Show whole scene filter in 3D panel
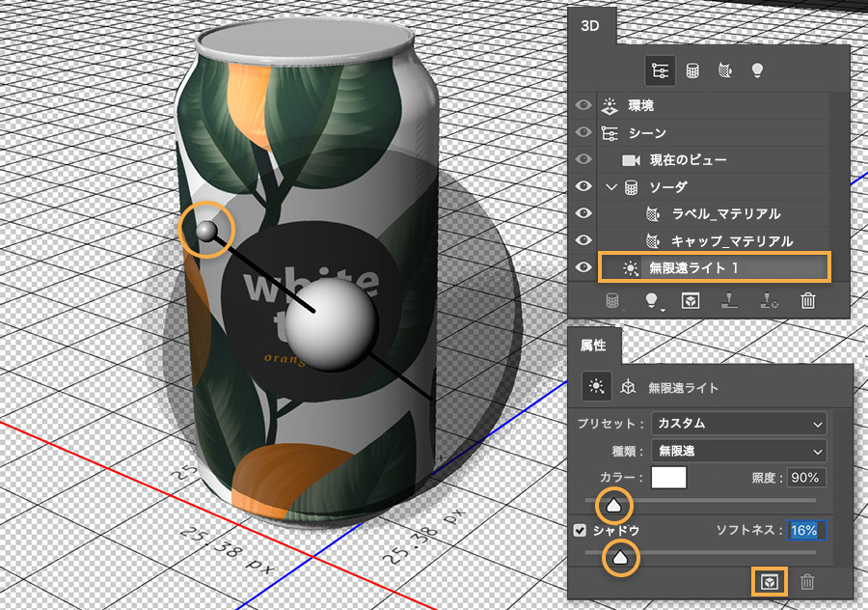Viewport: 868px width, 610px height. (660, 70)
